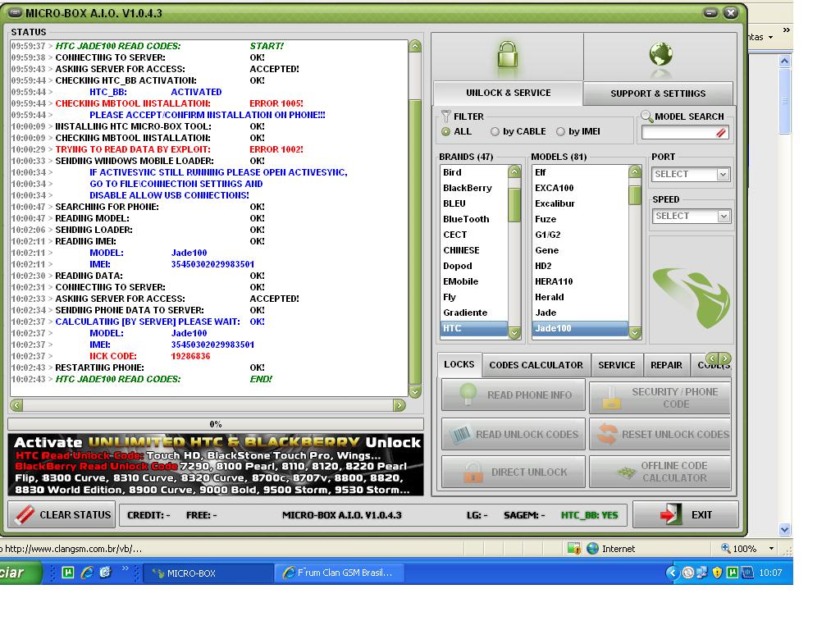Click the Brands list scrollbar thumb
Viewport: 840px width, 630px height.
(x=514, y=204)
